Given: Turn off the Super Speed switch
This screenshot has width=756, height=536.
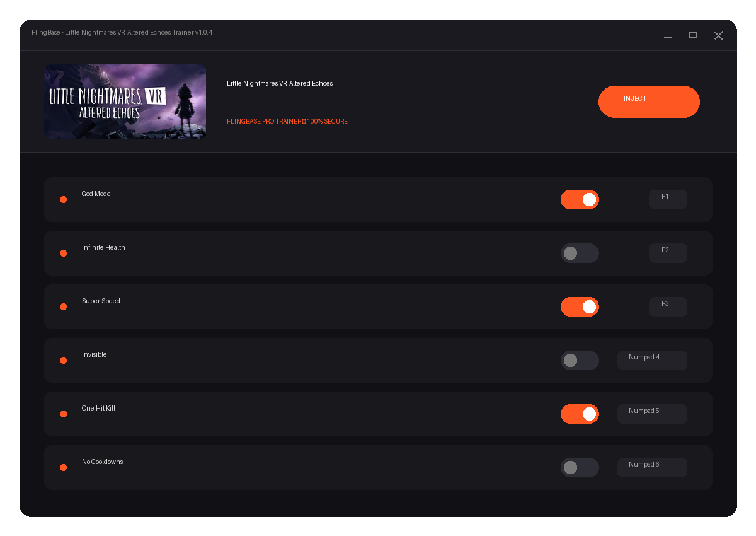Looking at the screenshot, I should pyautogui.click(x=580, y=306).
